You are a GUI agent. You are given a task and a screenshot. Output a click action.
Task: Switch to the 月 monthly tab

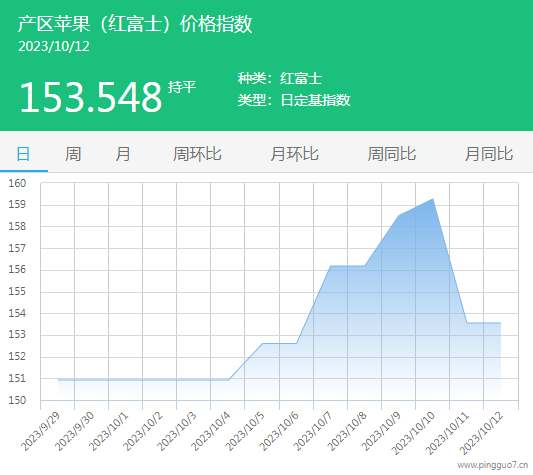[123, 154]
